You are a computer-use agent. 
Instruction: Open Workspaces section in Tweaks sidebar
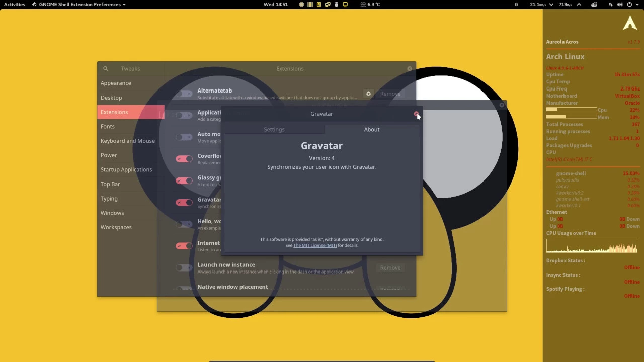[131, 227]
